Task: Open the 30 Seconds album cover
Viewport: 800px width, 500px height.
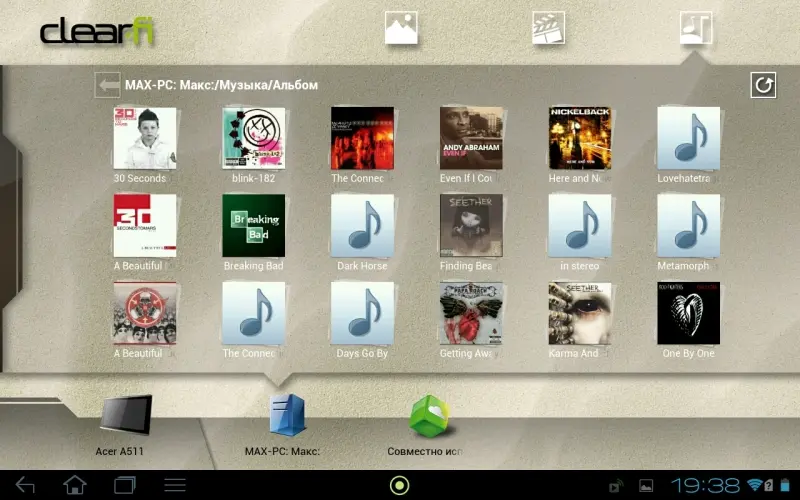Action: (145, 138)
